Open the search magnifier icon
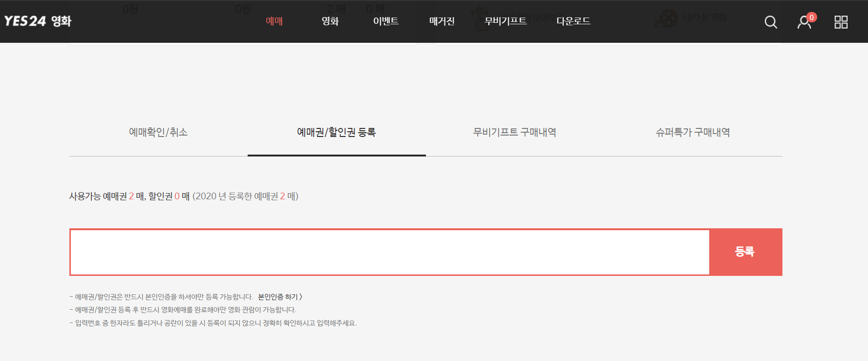The height and width of the screenshot is (361, 868). (771, 22)
